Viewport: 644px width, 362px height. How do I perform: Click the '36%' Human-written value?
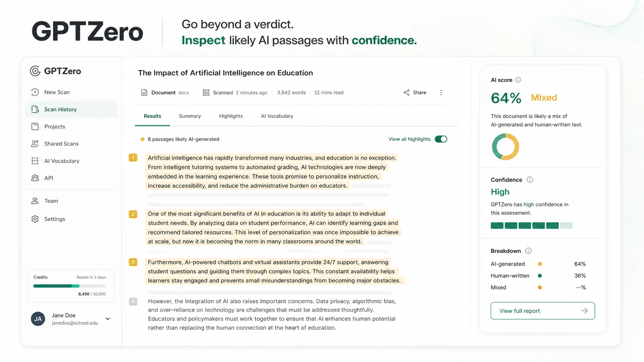pos(580,275)
